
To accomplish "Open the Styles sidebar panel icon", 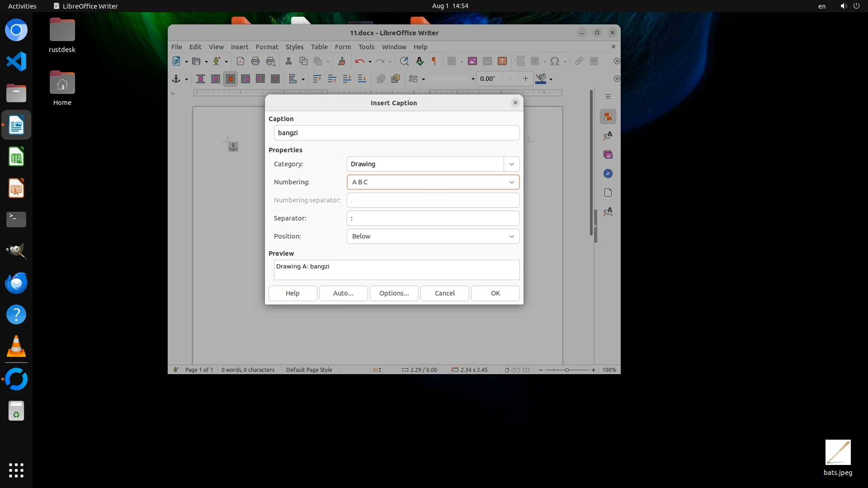I will [x=608, y=136].
